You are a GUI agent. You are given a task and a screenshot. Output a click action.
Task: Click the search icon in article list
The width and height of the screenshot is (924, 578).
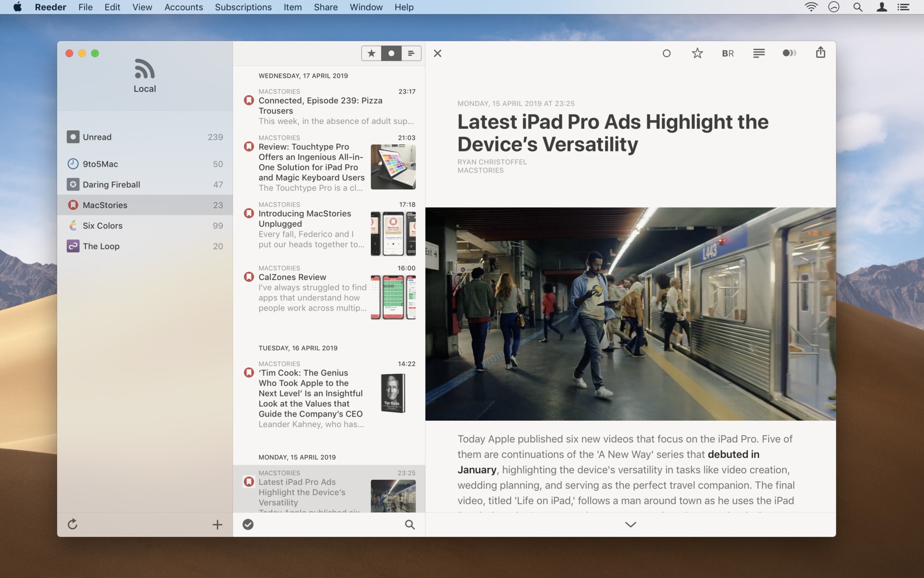click(x=410, y=525)
